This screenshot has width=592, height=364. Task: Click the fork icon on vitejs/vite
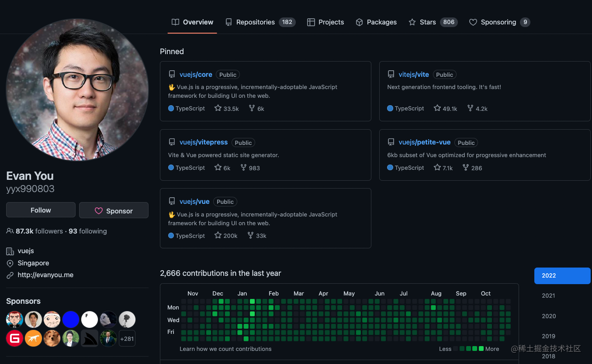pos(470,108)
